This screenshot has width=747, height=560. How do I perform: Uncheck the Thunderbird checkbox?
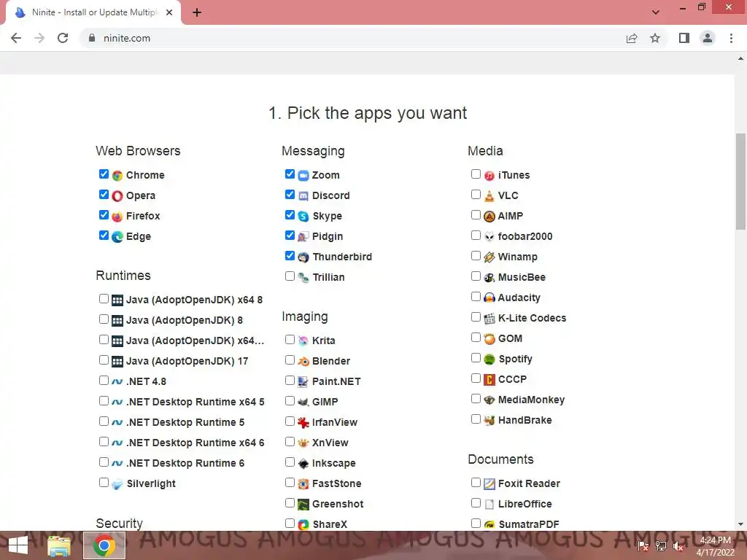tap(290, 256)
